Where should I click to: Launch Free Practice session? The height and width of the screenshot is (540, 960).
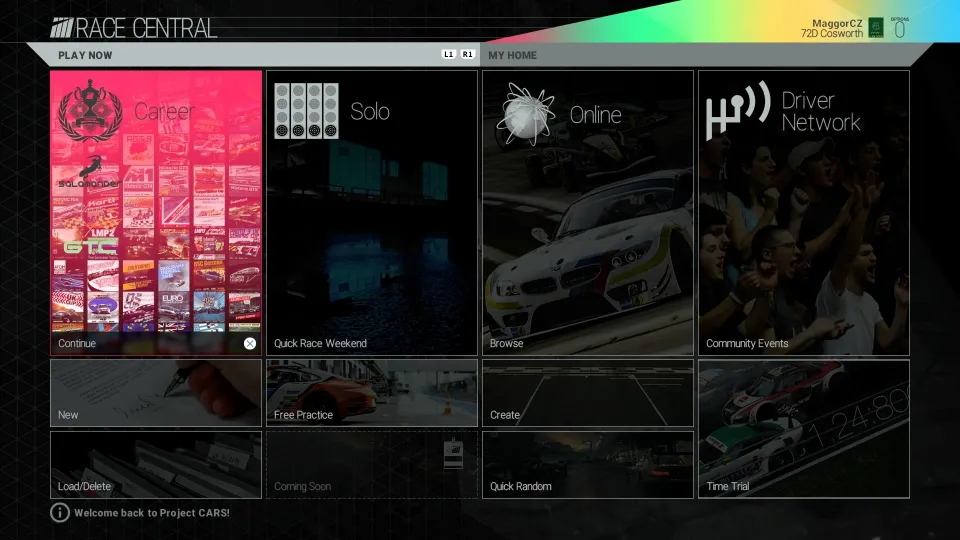pyautogui.click(x=372, y=393)
